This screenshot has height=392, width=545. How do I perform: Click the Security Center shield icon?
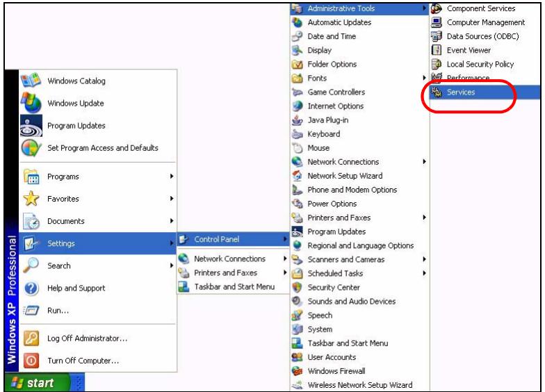click(x=298, y=287)
